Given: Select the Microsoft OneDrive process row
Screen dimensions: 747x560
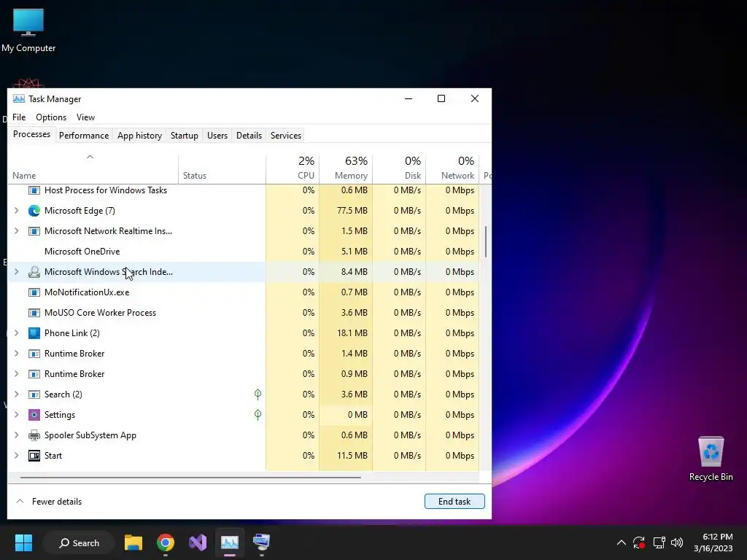Looking at the screenshot, I should [243, 252].
